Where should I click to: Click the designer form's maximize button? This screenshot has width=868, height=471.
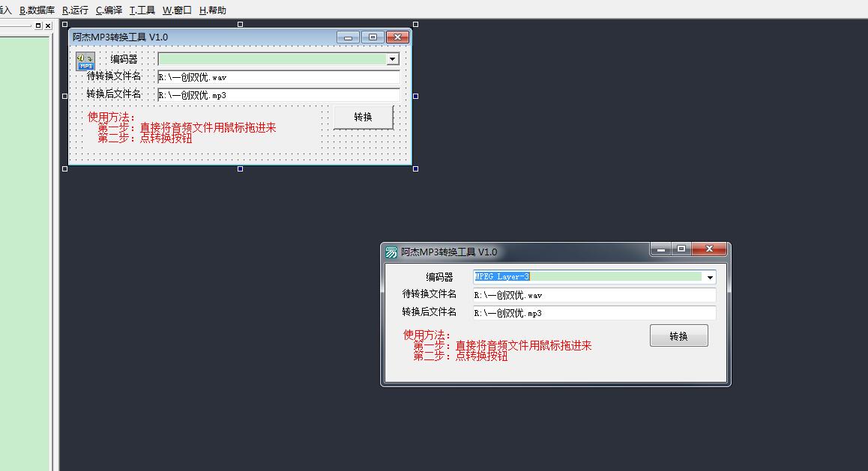click(373, 37)
